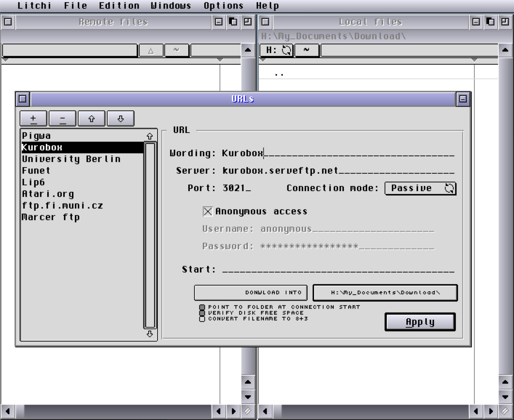Click the Donwload Into button

pyautogui.click(x=251, y=292)
